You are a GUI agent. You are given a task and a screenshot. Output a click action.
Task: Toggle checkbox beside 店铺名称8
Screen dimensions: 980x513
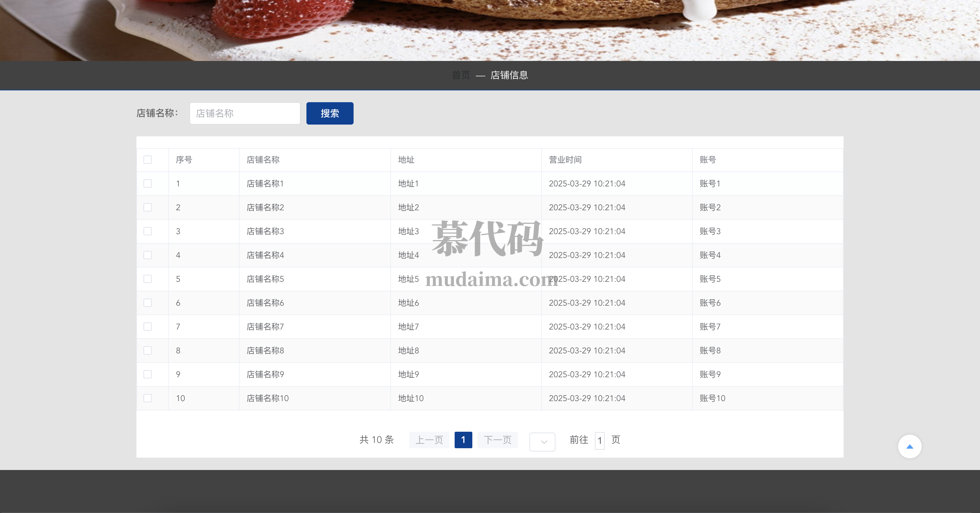[x=148, y=351]
